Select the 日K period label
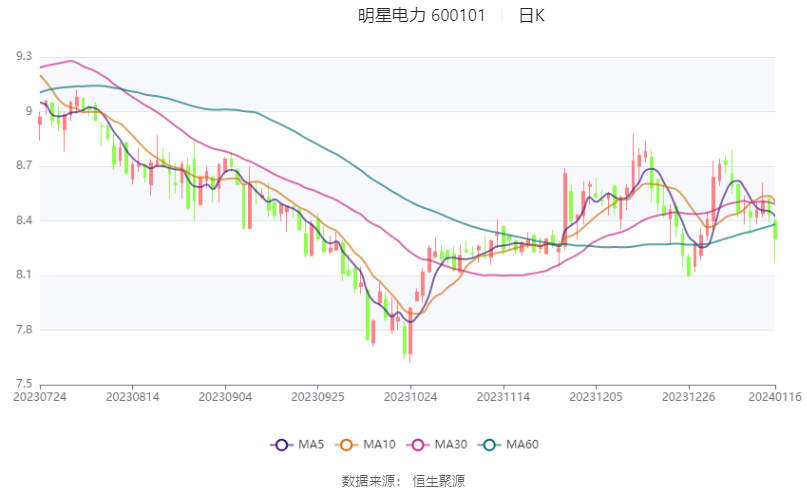Image resolution: width=807 pixels, height=491 pixels. [531, 15]
